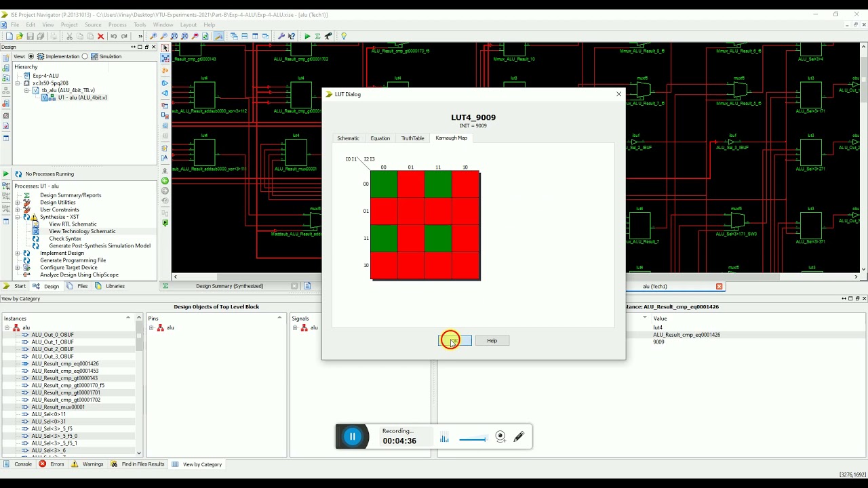Open the TruthTable tab in LUT Dialog
Image resolution: width=868 pixels, height=488 pixels.
click(x=412, y=138)
